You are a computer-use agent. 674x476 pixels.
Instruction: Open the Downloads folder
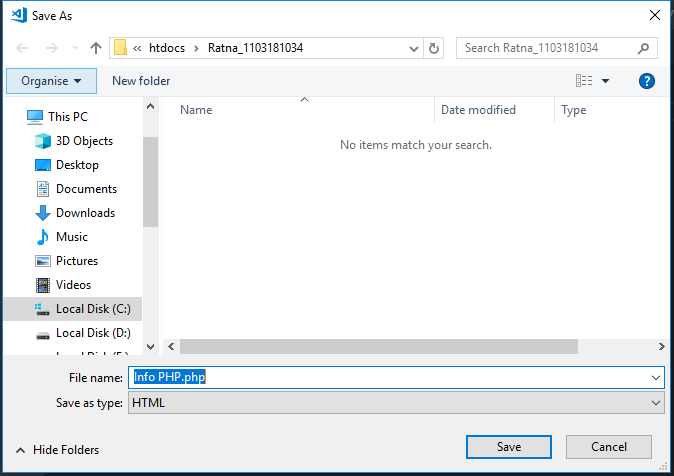click(86, 213)
